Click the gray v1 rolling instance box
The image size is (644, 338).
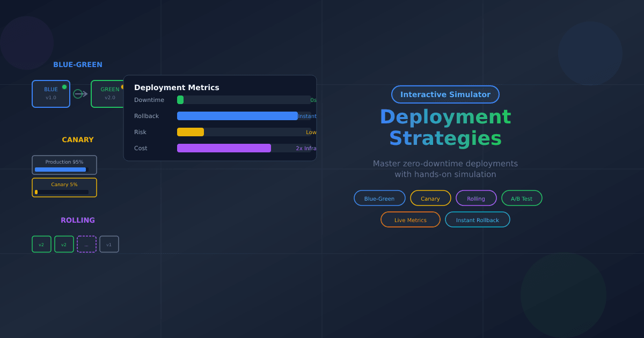[x=109, y=244]
